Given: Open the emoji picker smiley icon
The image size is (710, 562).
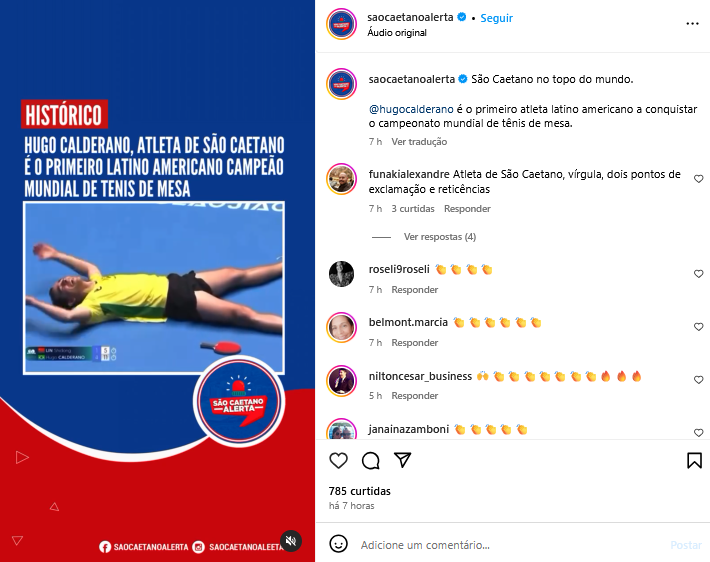Looking at the screenshot, I should [338, 544].
